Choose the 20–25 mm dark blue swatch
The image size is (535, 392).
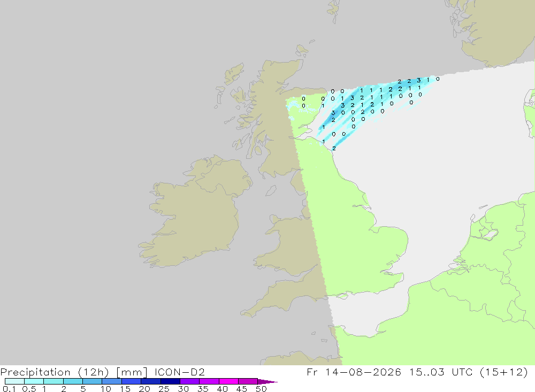tap(150, 381)
